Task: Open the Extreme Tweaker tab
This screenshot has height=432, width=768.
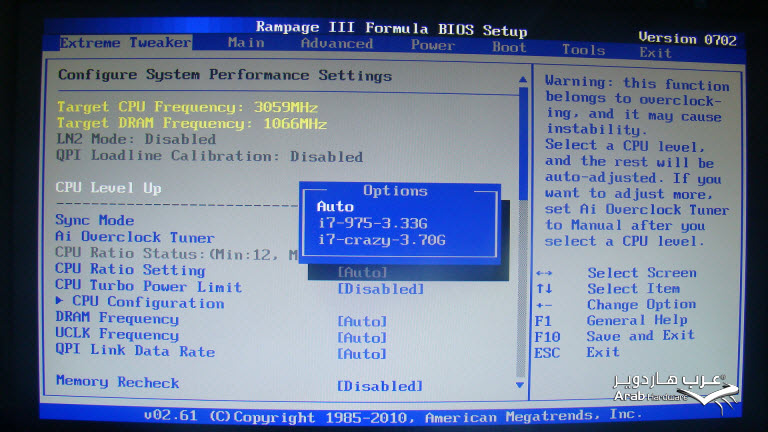Action: point(125,43)
